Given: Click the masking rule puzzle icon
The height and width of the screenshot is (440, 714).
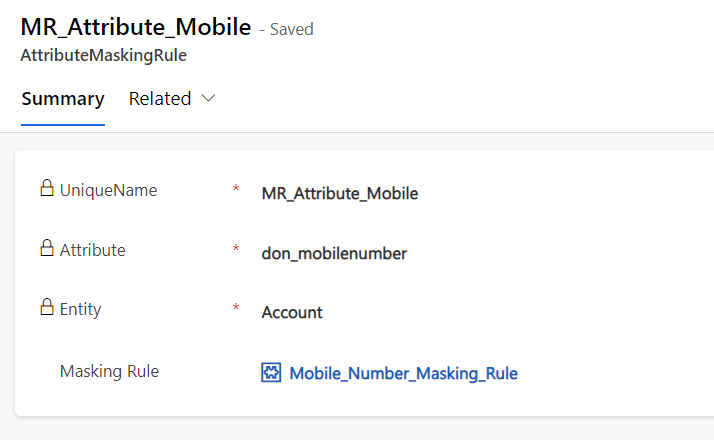Looking at the screenshot, I should tap(271, 373).
